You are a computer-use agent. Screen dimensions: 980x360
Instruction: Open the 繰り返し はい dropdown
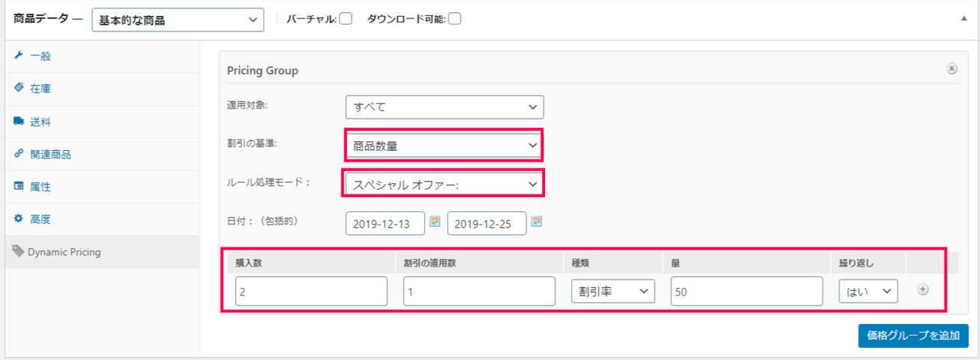tap(868, 291)
